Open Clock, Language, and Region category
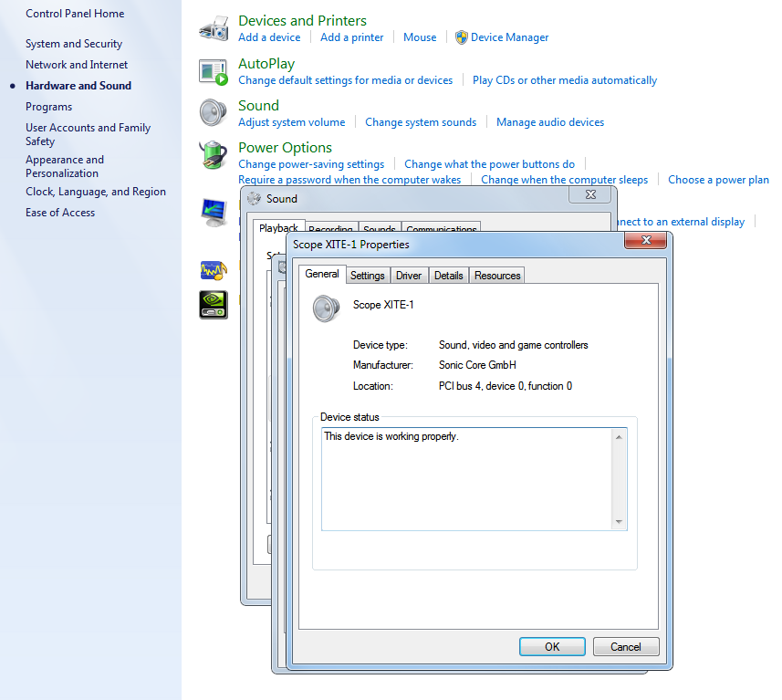Image resolution: width=782 pixels, height=700 pixels. tap(96, 192)
